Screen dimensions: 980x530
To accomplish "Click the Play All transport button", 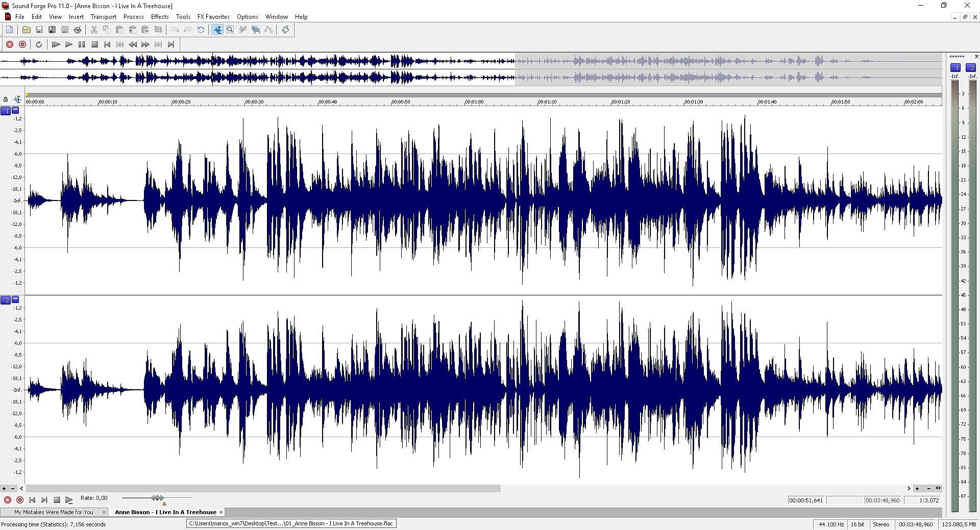I will coord(56,44).
